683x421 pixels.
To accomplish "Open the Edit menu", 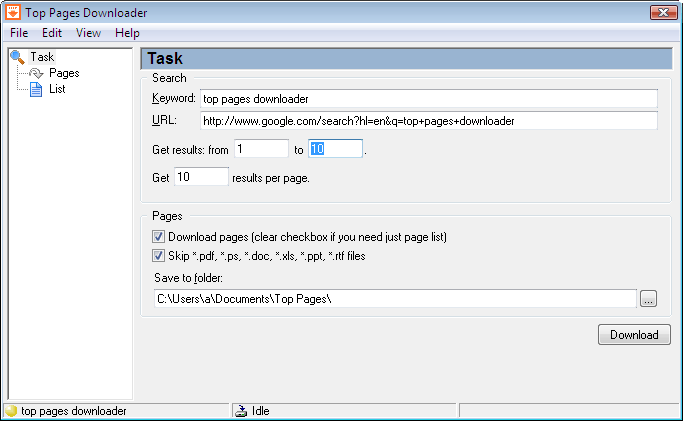I will coord(52,33).
